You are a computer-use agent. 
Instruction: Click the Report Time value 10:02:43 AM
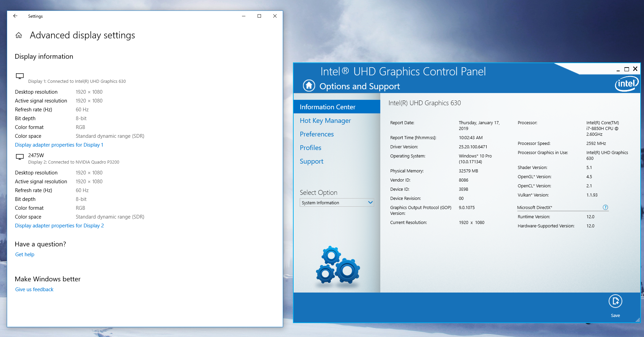(471, 138)
